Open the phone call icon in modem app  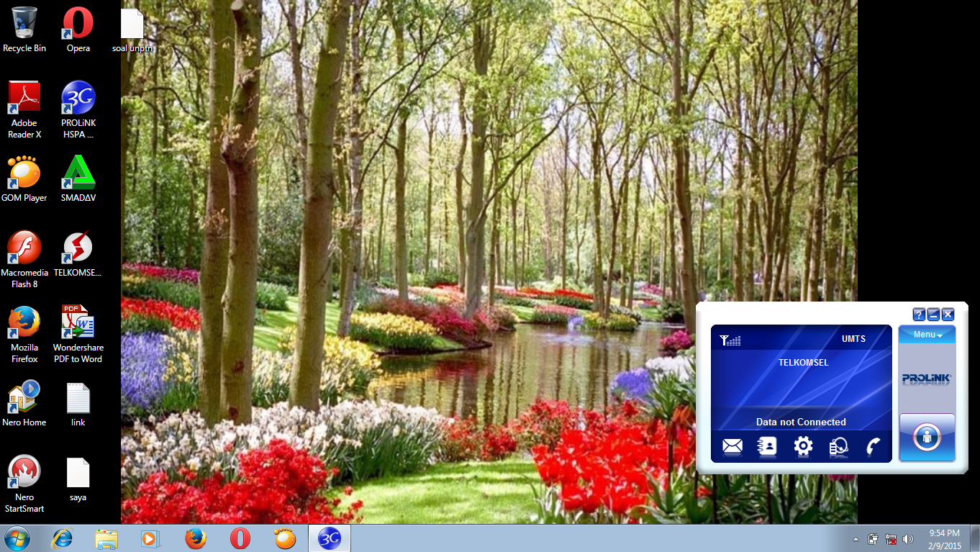click(x=872, y=447)
